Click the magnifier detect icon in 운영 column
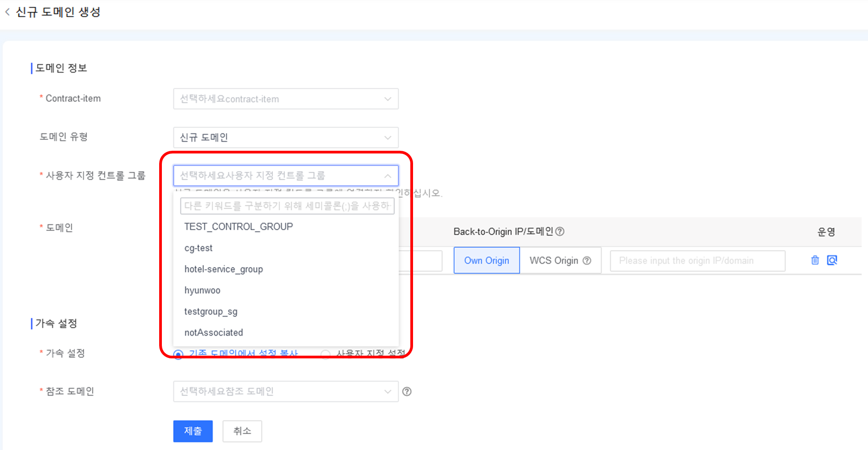This screenshot has width=868, height=450. click(832, 260)
